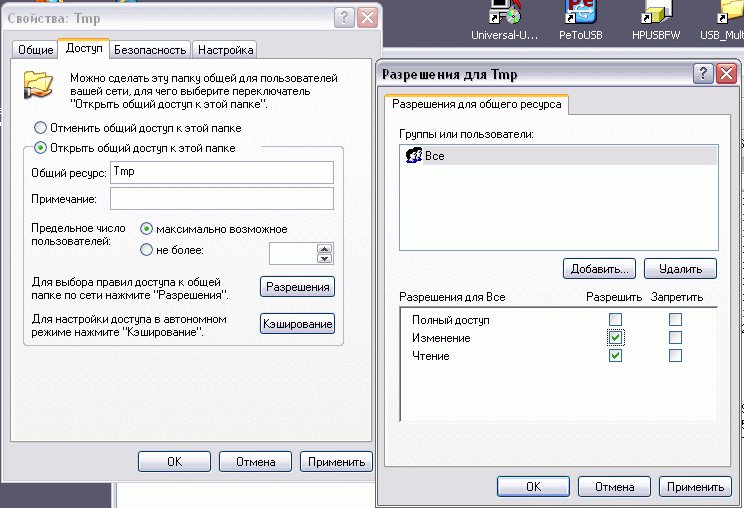Close the Разрешения для Tmp dialog

(x=727, y=75)
